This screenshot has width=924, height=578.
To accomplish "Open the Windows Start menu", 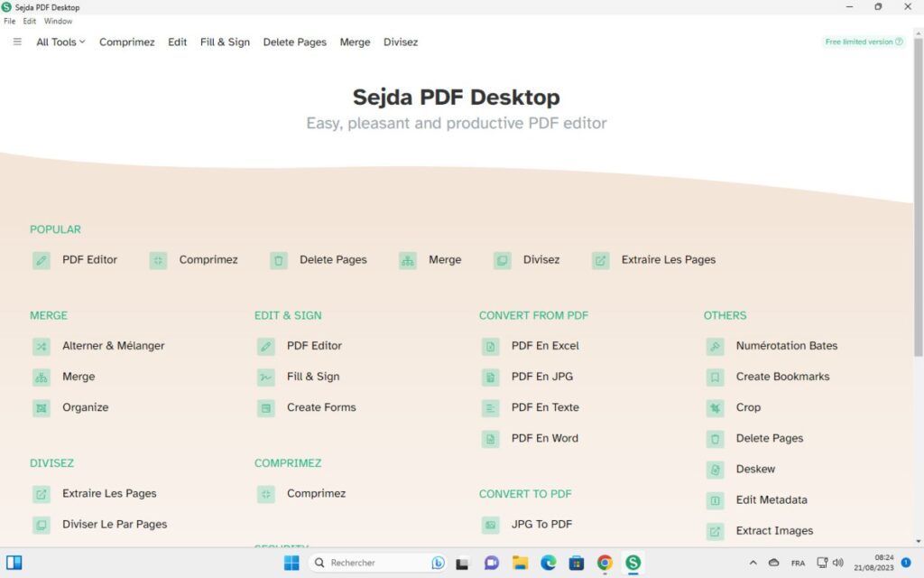I will tap(291, 563).
